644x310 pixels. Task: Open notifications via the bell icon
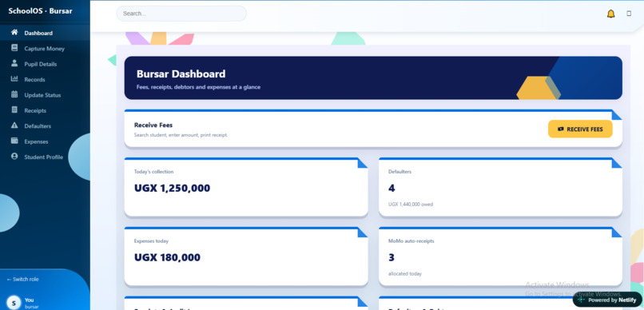(x=610, y=14)
